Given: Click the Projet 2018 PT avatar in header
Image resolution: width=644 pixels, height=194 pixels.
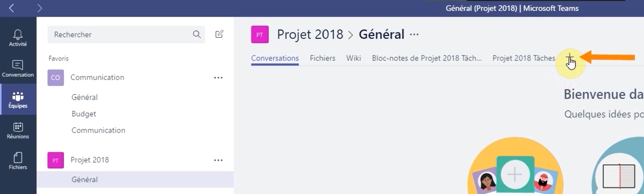Looking at the screenshot, I should click(260, 35).
